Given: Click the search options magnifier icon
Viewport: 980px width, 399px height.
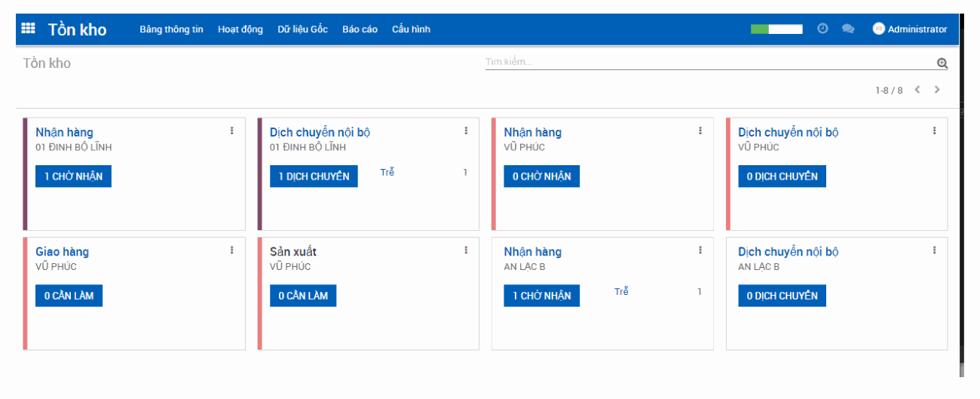Looking at the screenshot, I should [x=942, y=63].
